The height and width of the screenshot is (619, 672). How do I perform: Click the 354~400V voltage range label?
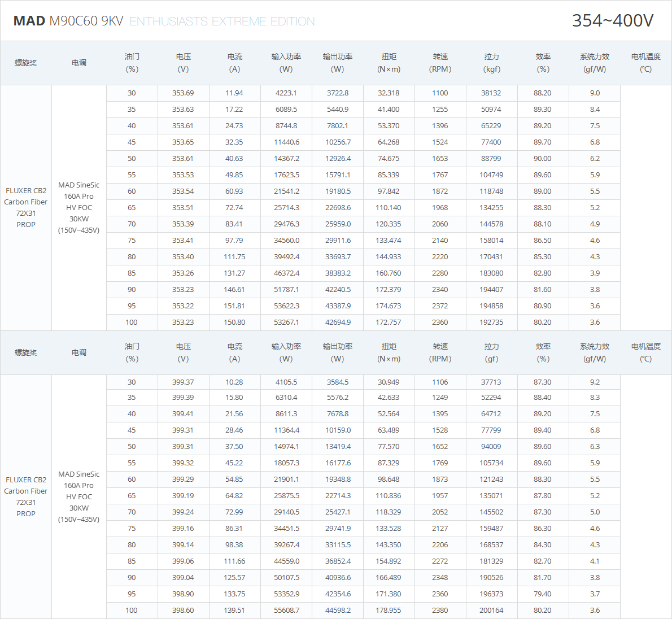(612, 20)
